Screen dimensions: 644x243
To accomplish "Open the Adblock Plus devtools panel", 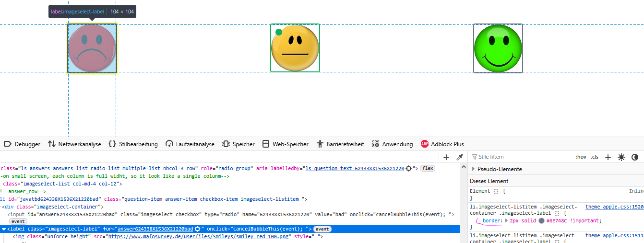I will 442,144.
